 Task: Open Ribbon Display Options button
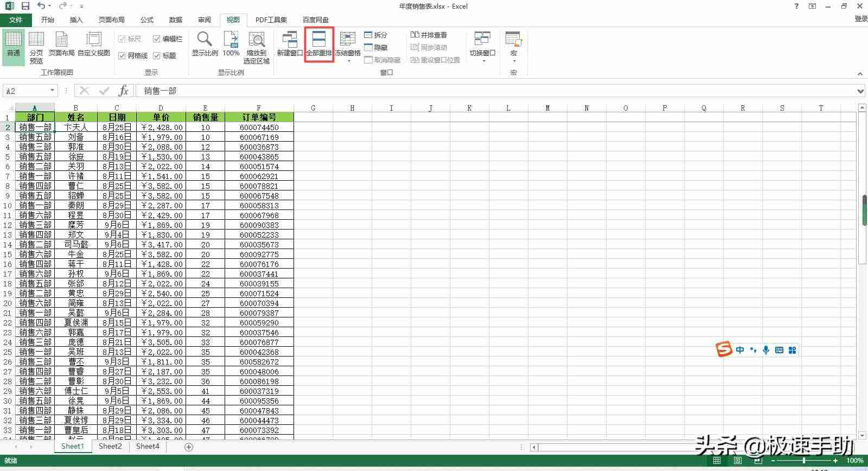[812, 6]
